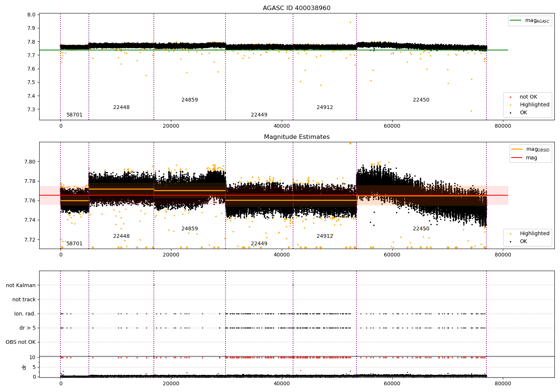Click the 7.5 y-axis tick label
560x392 pixels.
click(31, 82)
